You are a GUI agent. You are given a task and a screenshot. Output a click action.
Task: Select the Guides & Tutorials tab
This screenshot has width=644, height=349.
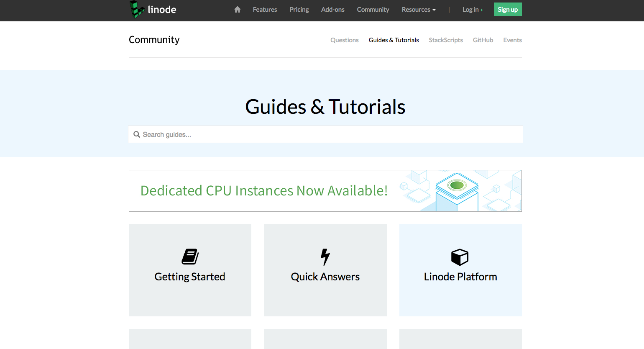394,40
